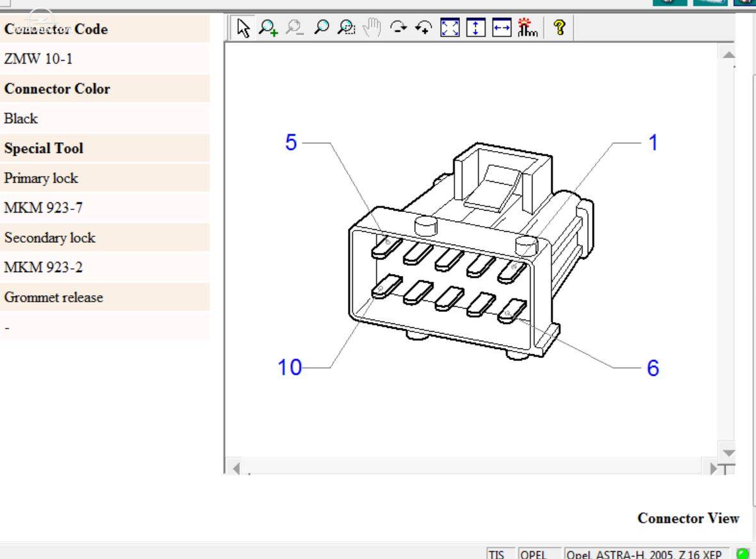The image size is (756, 559).
Task: Click the Connector View caption
Action: pyautogui.click(x=688, y=518)
